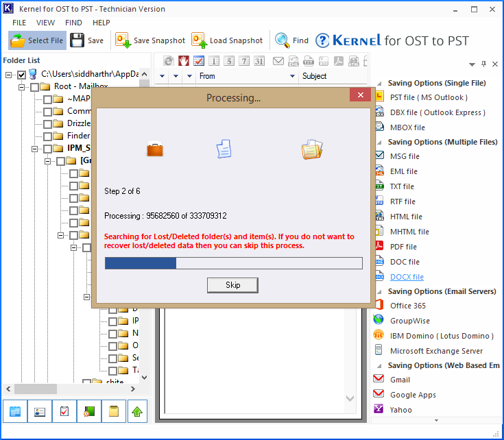Open the Find magnifier tool
This screenshot has width=504, height=440.
tap(291, 40)
